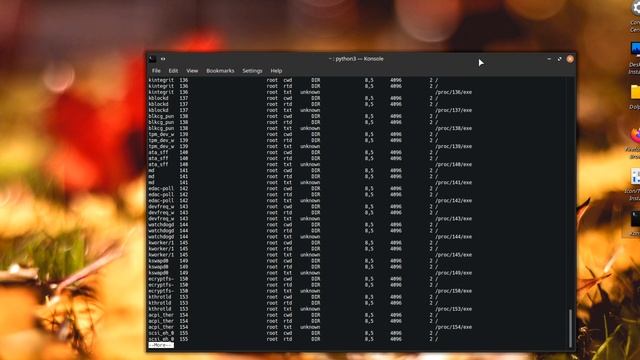
Task: Click the "python3 — Konsole" window title
Action: (356, 59)
